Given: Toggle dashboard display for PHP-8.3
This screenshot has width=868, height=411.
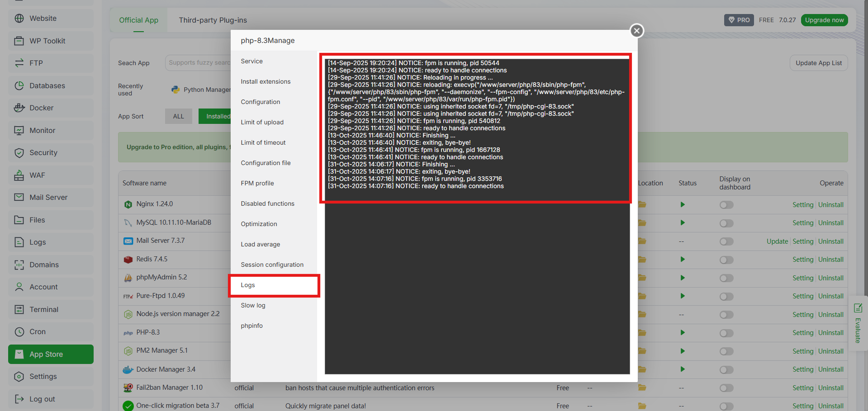Looking at the screenshot, I should pyautogui.click(x=726, y=333).
